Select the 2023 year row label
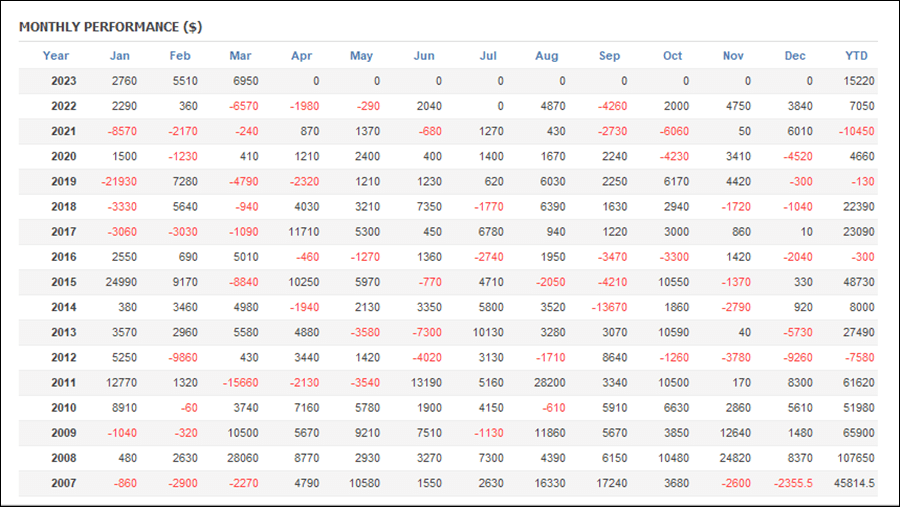The height and width of the screenshot is (507, 900). point(64,81)
